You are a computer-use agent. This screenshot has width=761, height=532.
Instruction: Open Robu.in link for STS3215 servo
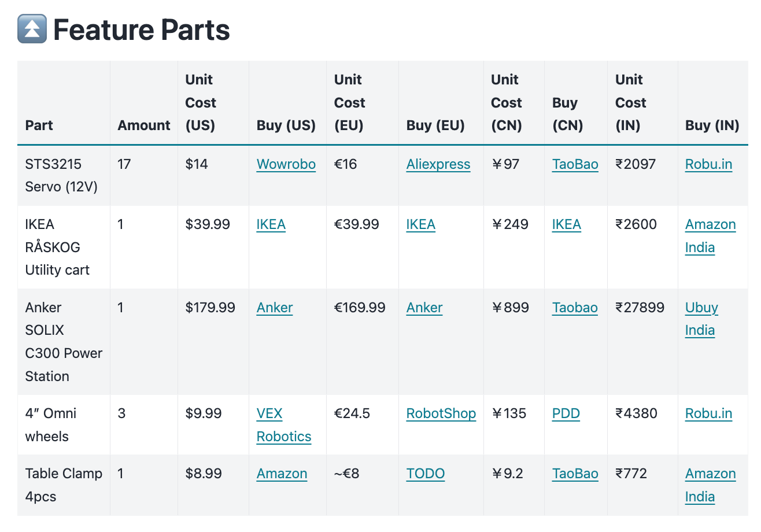pos(708,164)
